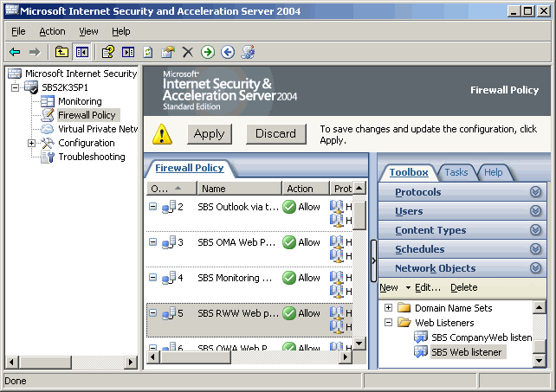Select the Monitoring node icon
This screenshot has width=556, height=392.
coord(47,101)
